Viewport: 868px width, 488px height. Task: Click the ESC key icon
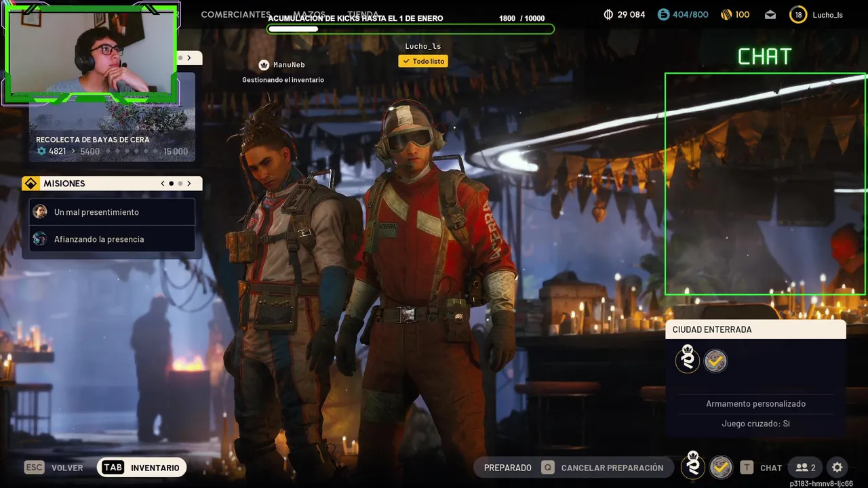pyautogui.click(x=35, y=468)
